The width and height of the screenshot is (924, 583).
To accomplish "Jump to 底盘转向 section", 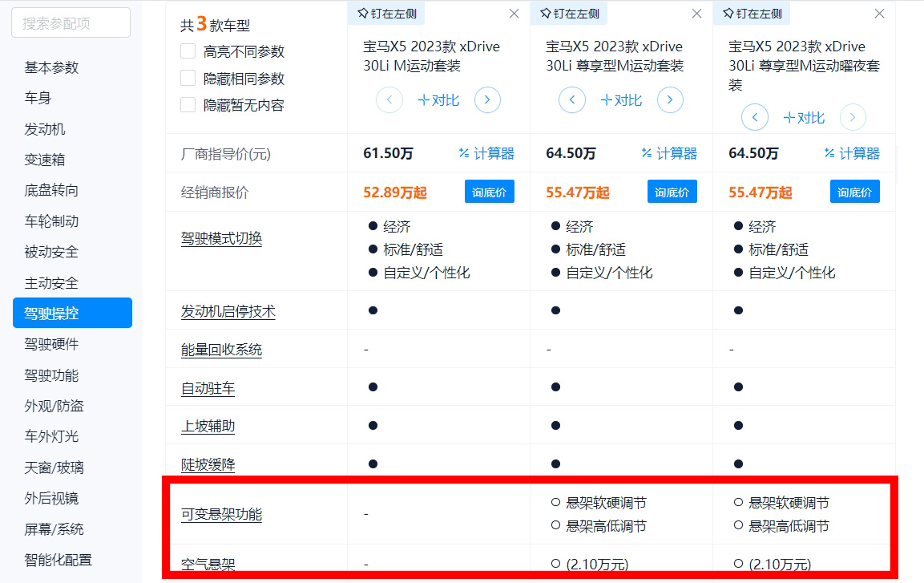I will 51,190.
